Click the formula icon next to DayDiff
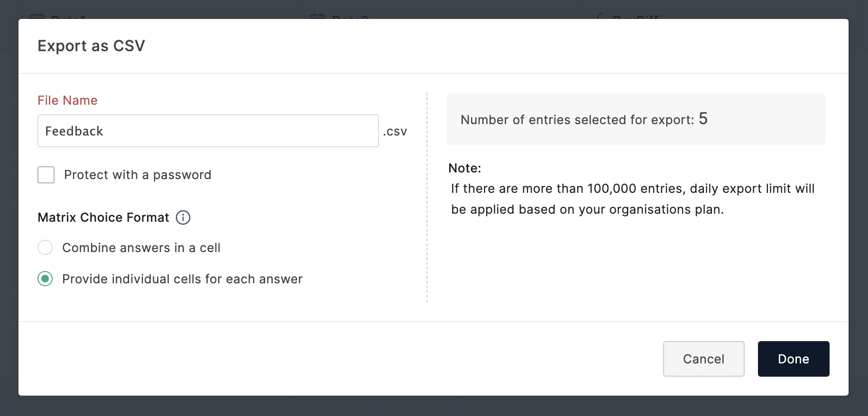868x416 pixels. (599, 17)
